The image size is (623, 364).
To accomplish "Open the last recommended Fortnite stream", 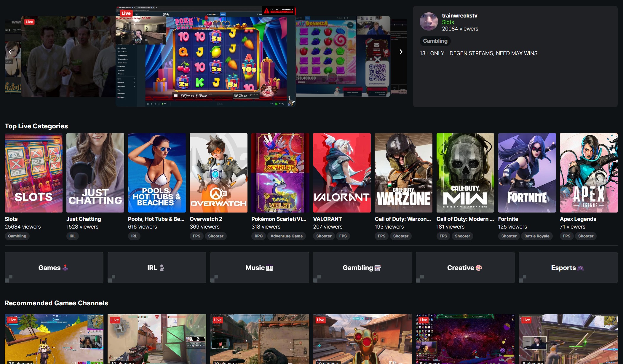I will tap(568, 339).
